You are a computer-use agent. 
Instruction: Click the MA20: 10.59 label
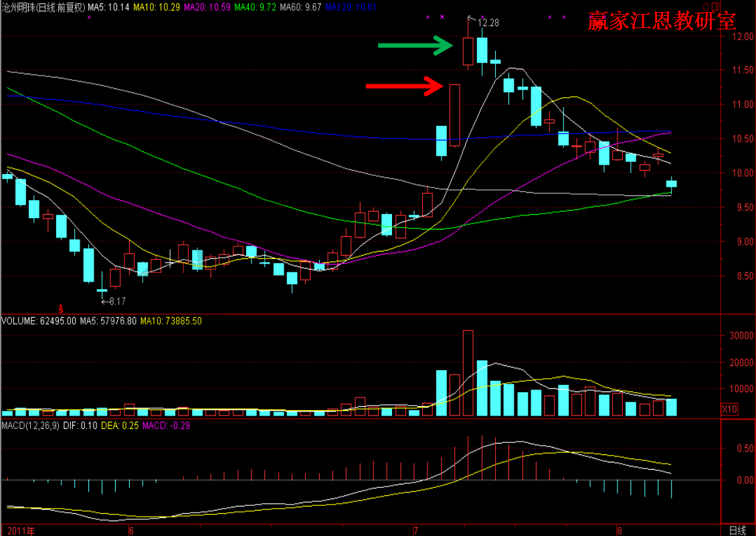click(206, 7)
